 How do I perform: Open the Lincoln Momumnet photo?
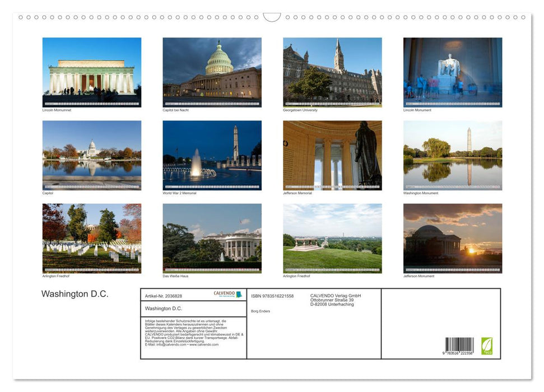pos(91,72)
